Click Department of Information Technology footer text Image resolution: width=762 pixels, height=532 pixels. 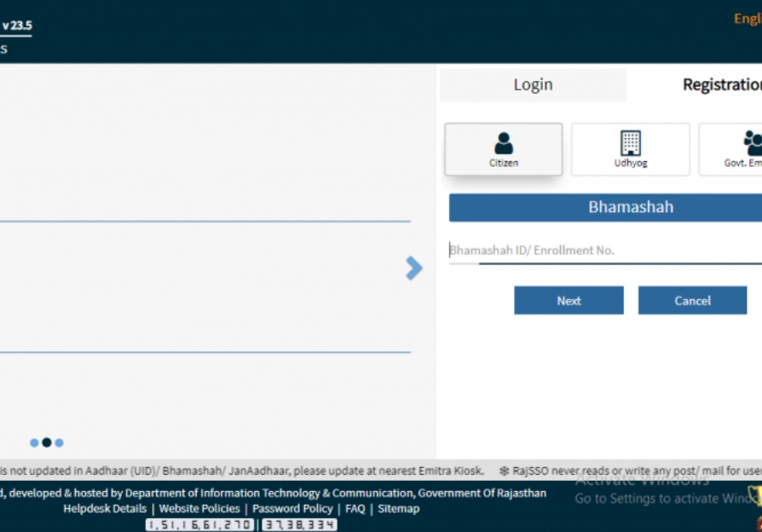[x=268, y=493]
